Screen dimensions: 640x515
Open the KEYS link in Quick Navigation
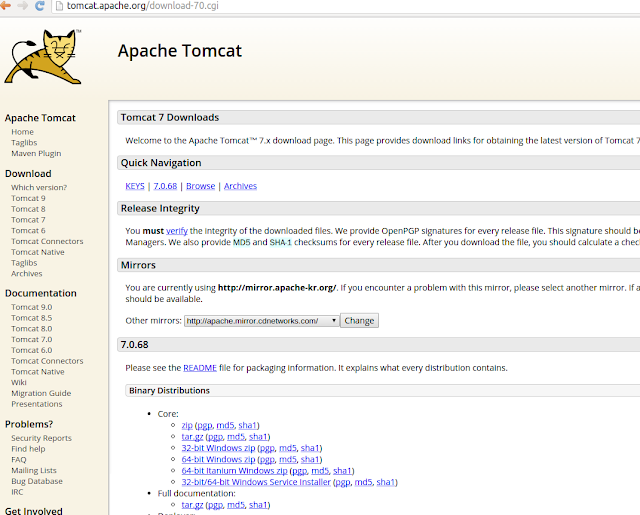135,186
